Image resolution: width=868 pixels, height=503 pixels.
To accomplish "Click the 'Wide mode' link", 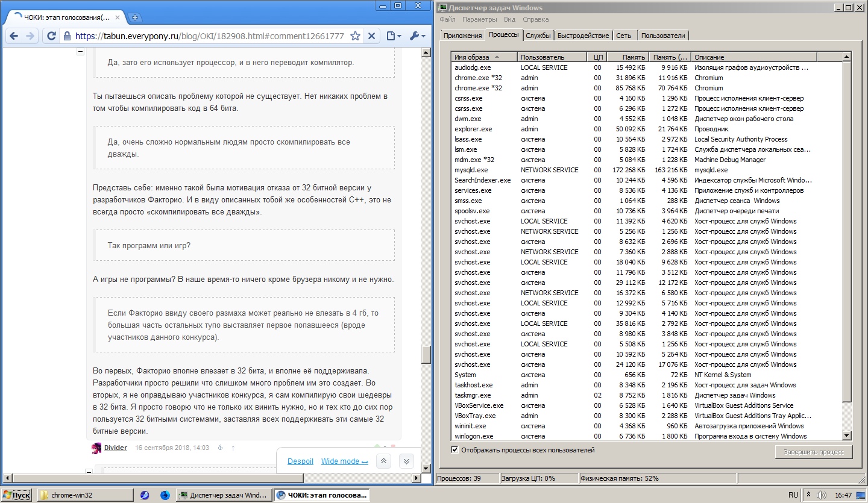I will click(x=344, y=461).
